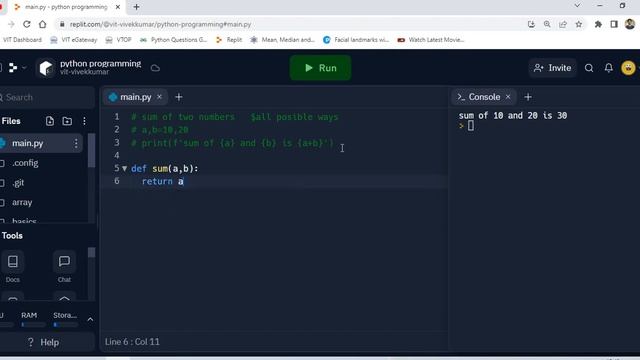Close the main.py editor tab

(x=160, y=97)
